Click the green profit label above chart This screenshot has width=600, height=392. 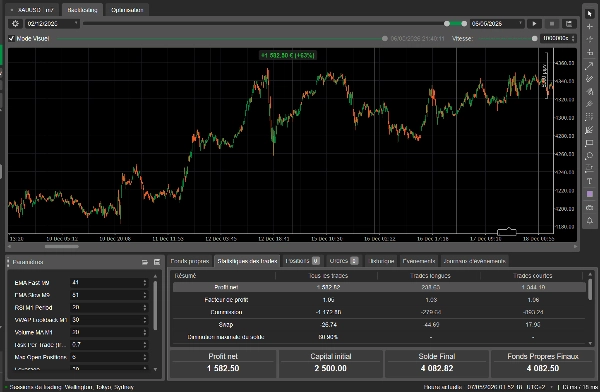[x=288, y=56]
